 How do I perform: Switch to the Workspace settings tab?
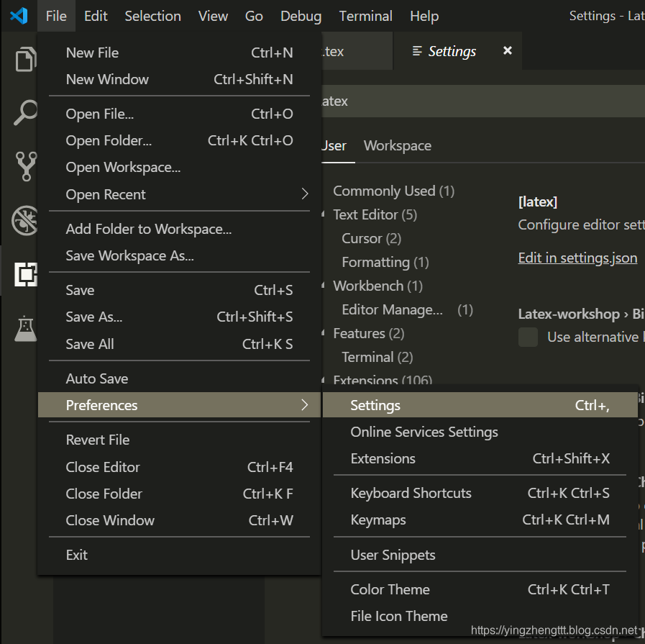(398, 145)
